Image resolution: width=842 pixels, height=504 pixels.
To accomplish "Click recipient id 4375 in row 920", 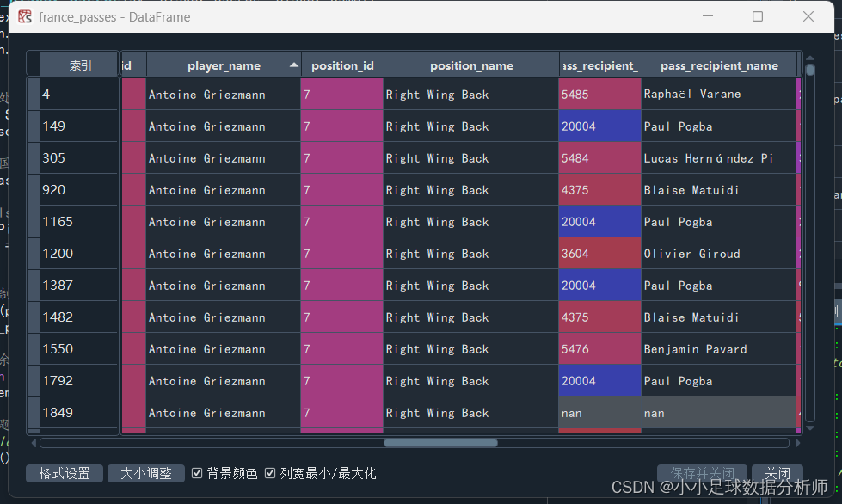I will (599, 190).
